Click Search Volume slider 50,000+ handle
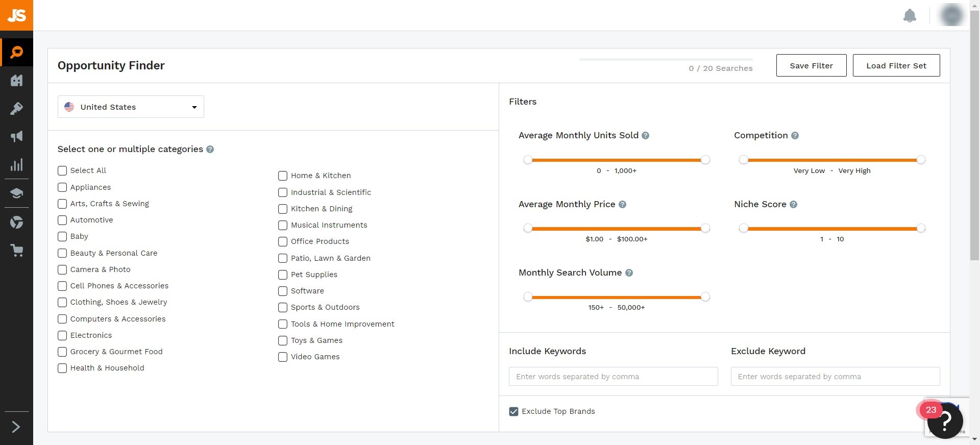This screenshot has width=980, height=445. [705, 296]
